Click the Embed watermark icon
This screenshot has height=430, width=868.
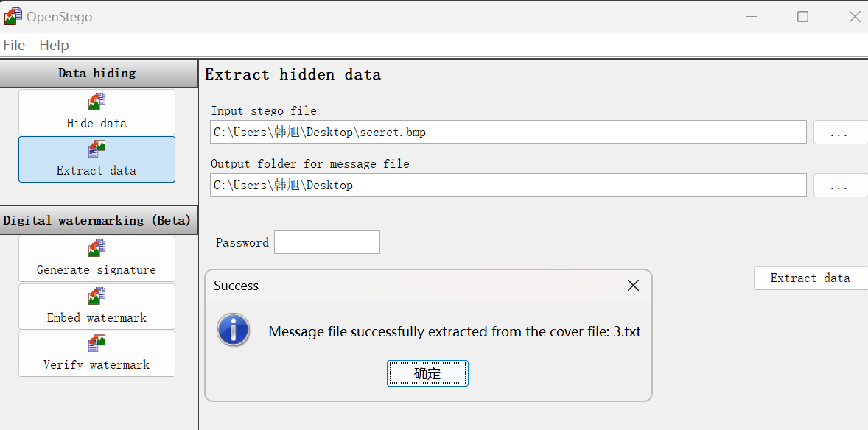97,297
